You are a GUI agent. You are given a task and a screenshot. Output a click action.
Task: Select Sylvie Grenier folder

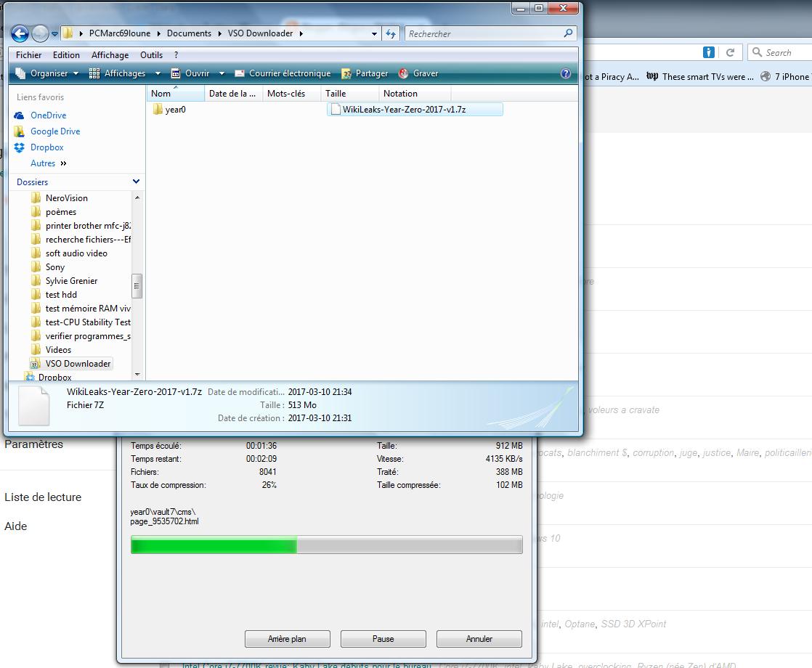(71, 281)
